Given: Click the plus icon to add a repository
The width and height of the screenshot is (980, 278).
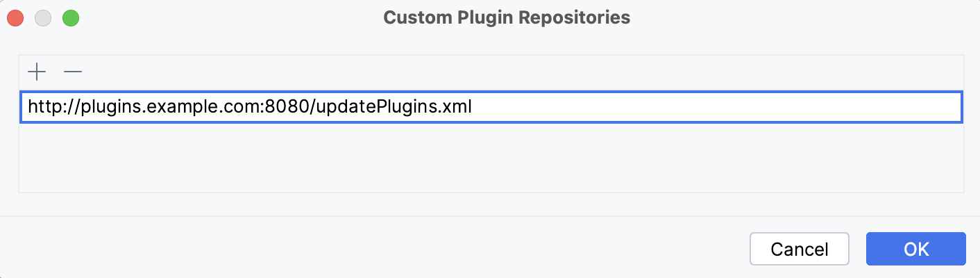Looking at the screenshot, I should [x=36, y=71].
